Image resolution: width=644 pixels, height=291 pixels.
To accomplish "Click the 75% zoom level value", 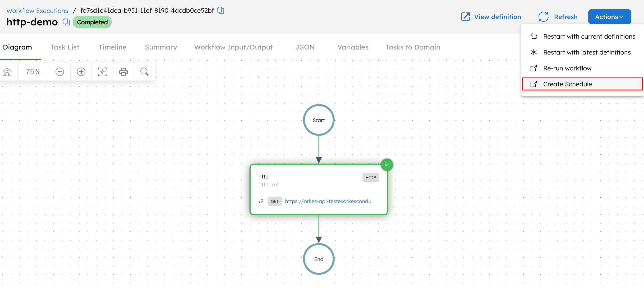I will pos(33,72).
